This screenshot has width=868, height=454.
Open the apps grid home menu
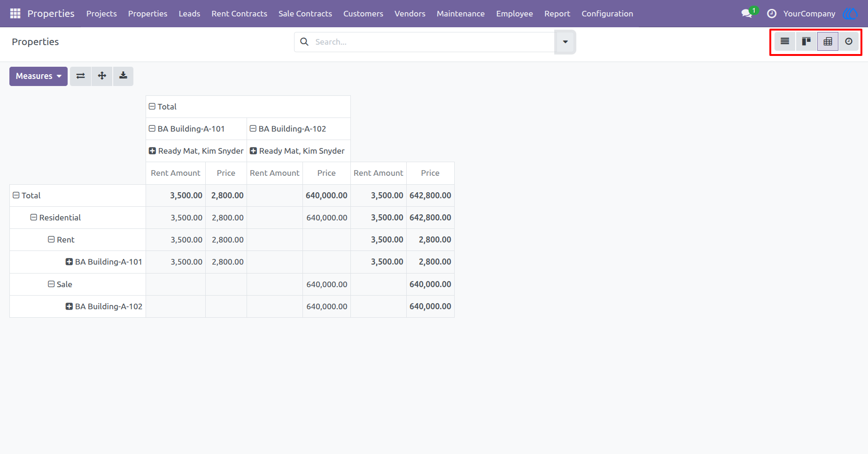pos(15,14)
